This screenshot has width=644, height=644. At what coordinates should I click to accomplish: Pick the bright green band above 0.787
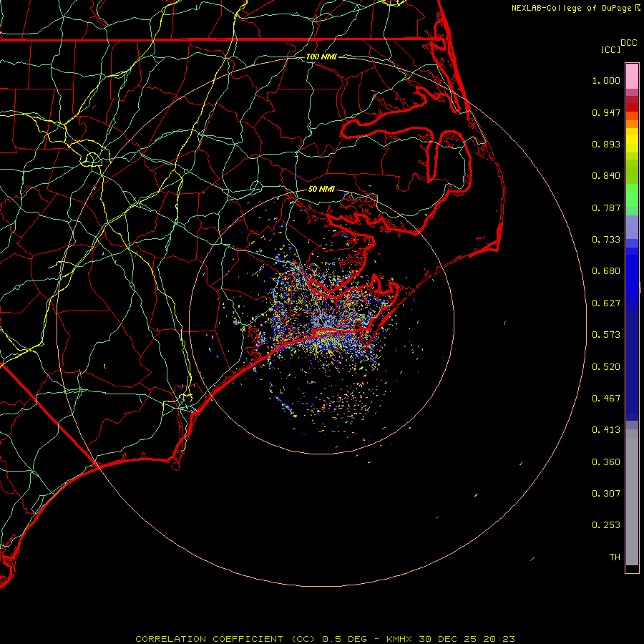632,195
